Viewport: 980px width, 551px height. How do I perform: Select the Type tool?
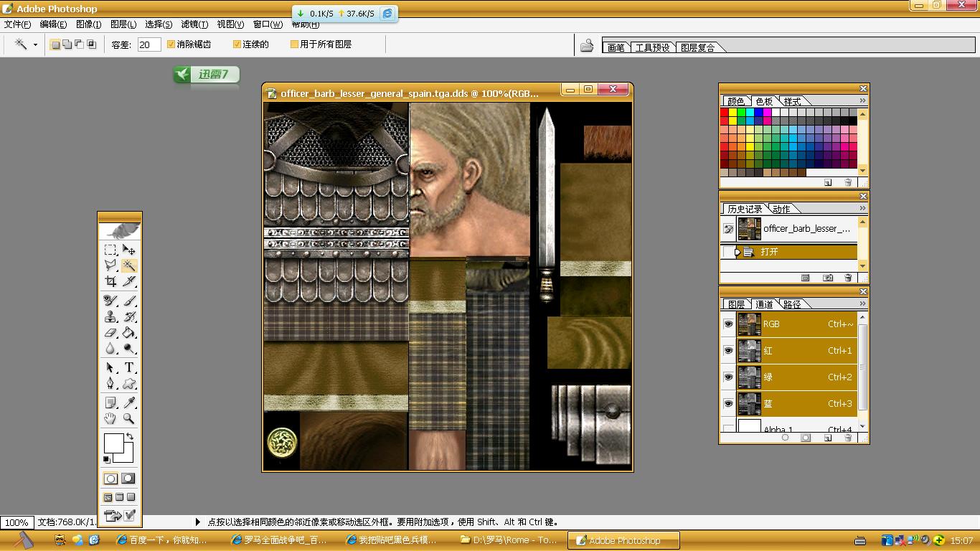point(129,367)
